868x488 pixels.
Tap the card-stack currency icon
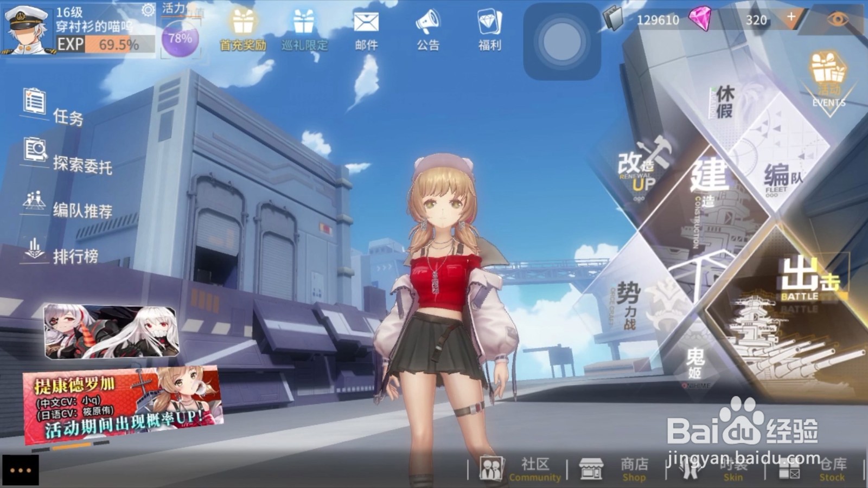(615, 18)
